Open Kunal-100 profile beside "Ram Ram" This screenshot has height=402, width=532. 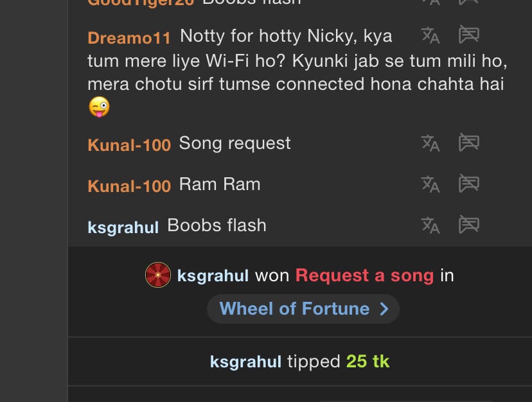(129, 187)
